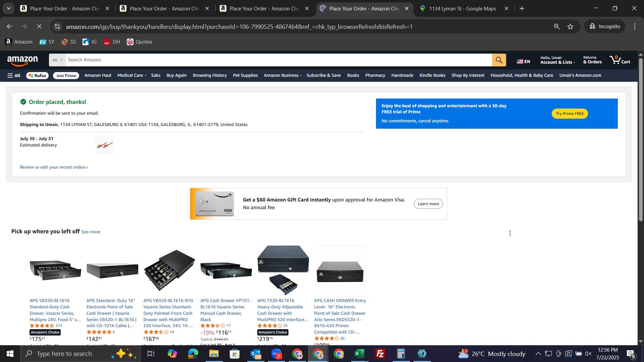The height and width of the screenshot is (362, 644).
Task: Expand the search category All dropdown
Action: (x=57, y=60)
